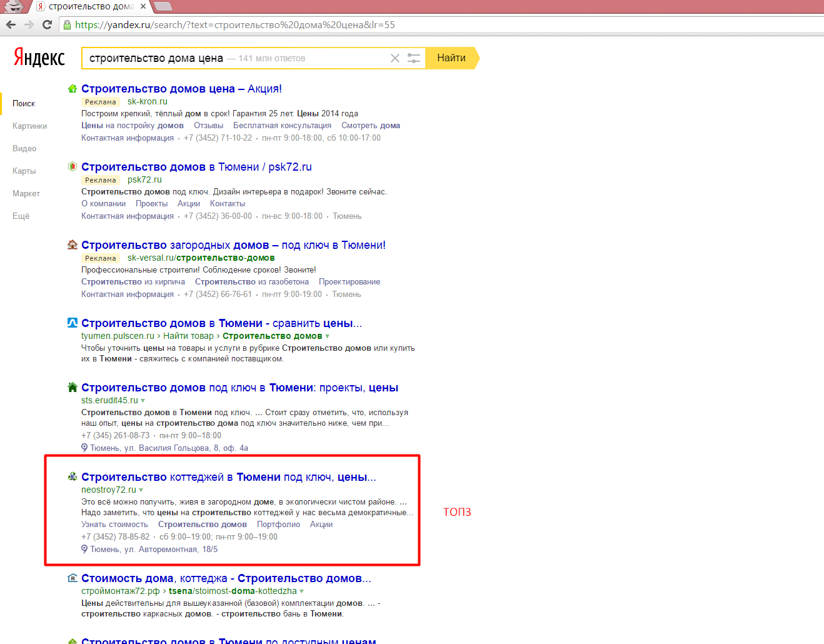Open 'Строительство загородных домов – под ключ' result
Image resolution: width=824 pixels, height=644 pixels.
tap(233, 245)
